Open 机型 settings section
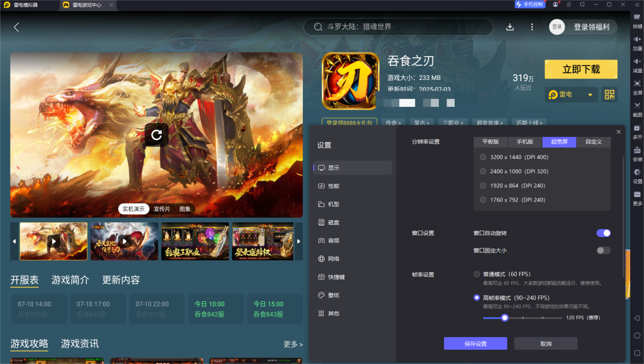The width and height of the screenshot is (644, 364). (x=353, y=204)
